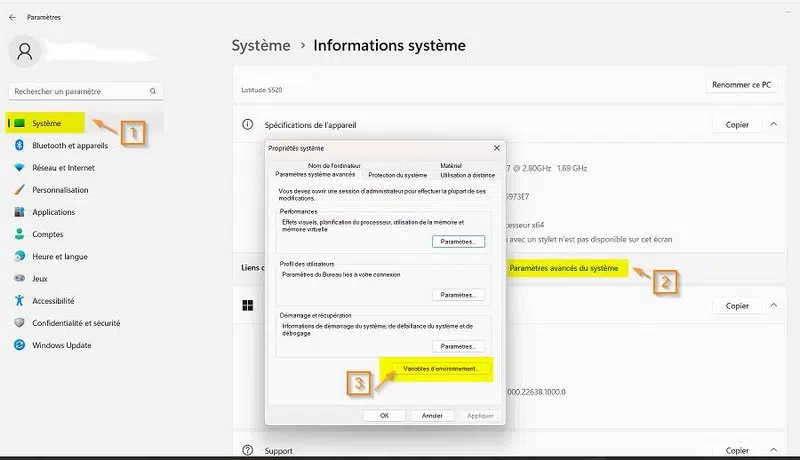
Task: Open Paramètres avancés du système link
Action: pyautogui.click(x=564, y=268)
